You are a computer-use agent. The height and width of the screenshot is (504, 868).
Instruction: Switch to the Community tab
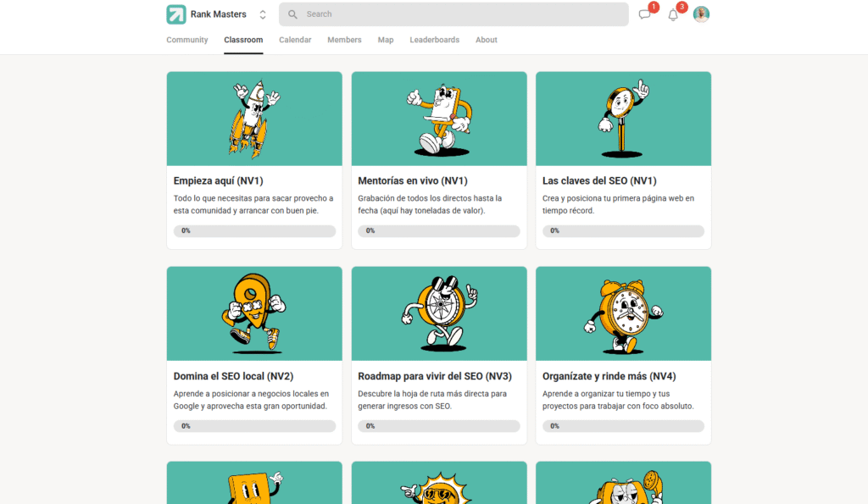[x=186, y=40]
